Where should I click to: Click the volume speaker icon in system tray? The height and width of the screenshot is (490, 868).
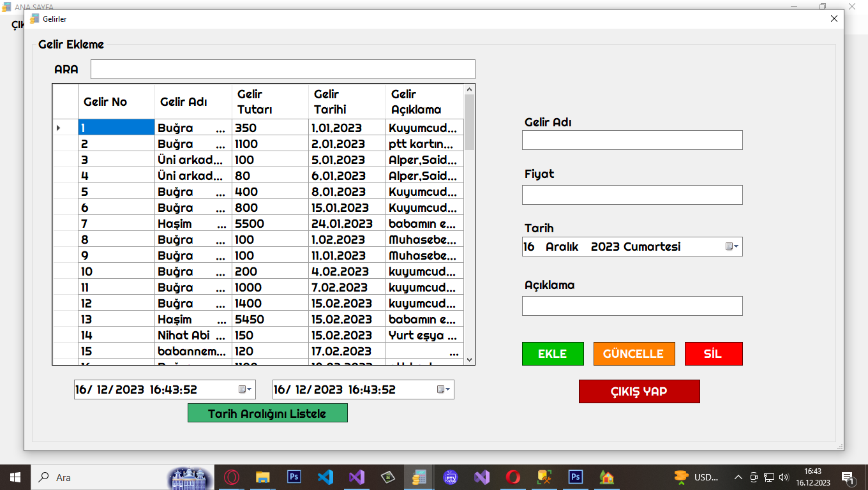[784, 477]
